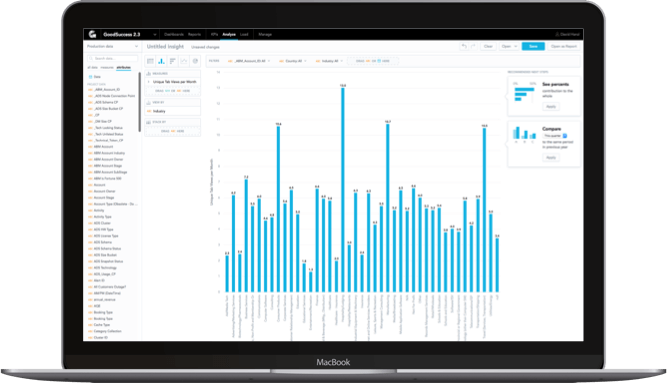
Task: Click the data catalog list scrollbar
Action: [139, 102]
